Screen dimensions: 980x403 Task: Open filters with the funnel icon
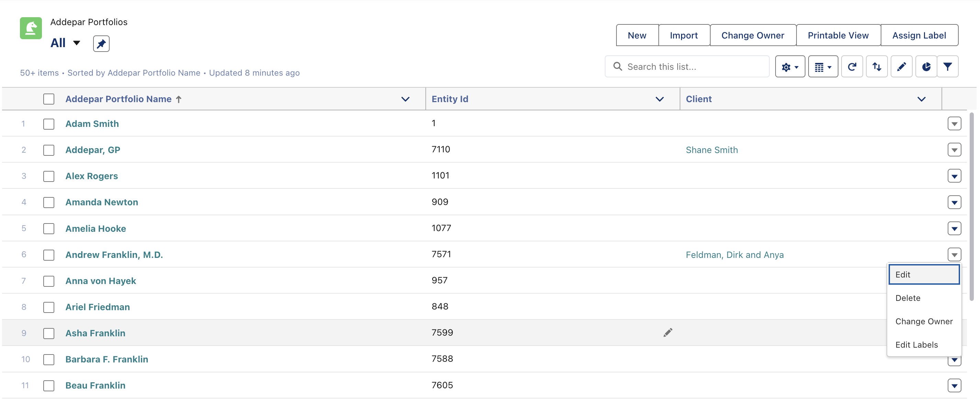pyautogui.click(x=948, y=67)
